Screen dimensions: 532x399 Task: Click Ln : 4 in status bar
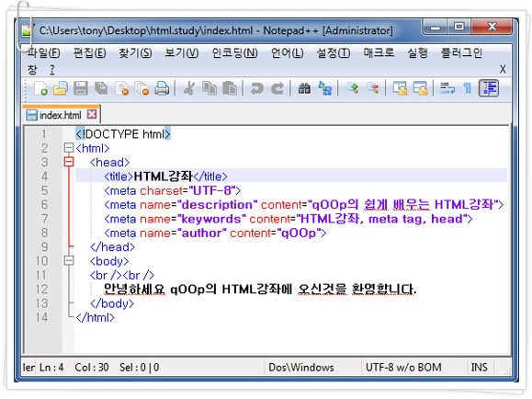(x=51, y=368)
